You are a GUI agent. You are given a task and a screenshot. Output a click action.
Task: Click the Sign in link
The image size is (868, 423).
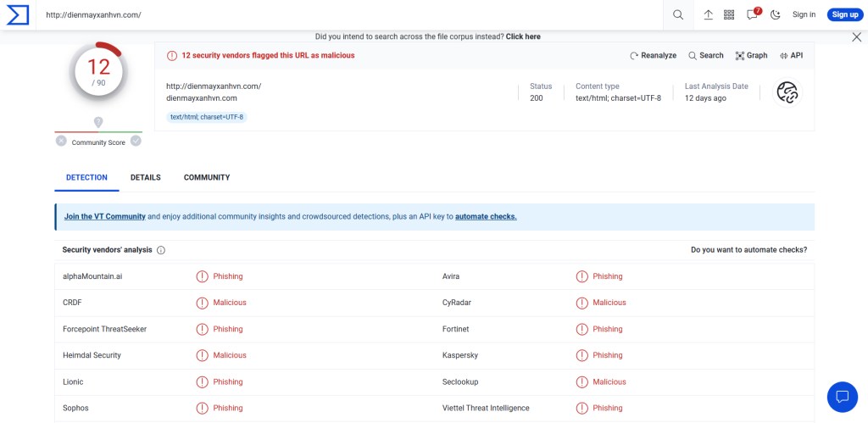pos(804,15)
